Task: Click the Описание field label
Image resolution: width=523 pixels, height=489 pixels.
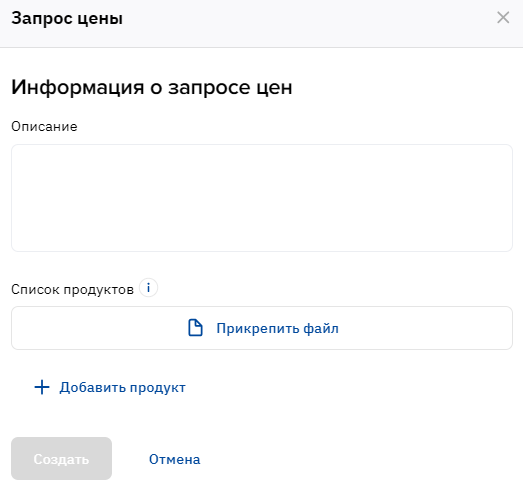Action: (44, 126)
